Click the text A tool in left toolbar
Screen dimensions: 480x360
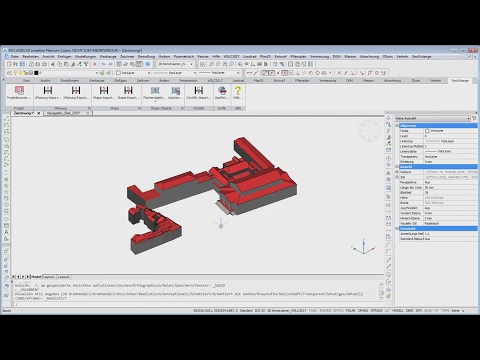(6, 232)
